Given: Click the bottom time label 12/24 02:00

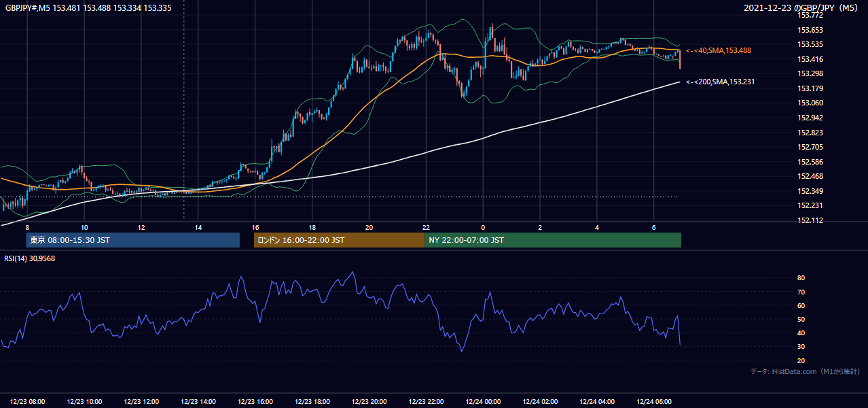Looking at the screenshot, I should click(x=540, y=402).
